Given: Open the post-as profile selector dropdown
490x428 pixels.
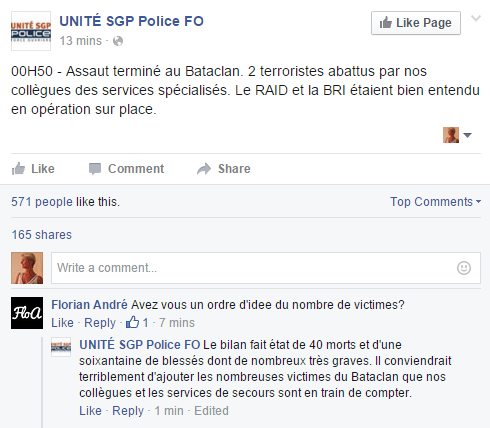Looking at the screenshot, I should click(x=457, y=135).
